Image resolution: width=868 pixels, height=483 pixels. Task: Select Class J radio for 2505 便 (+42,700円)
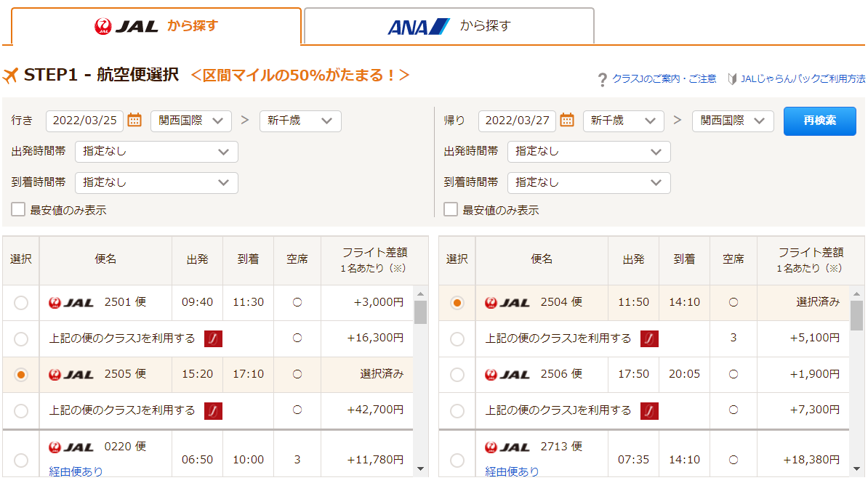point(21,410)
